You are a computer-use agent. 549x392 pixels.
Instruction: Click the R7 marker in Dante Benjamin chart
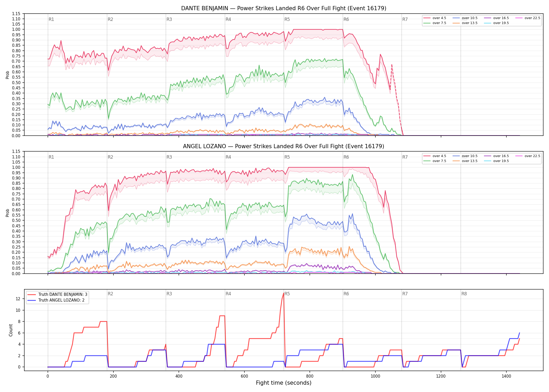tap(405, 19)
